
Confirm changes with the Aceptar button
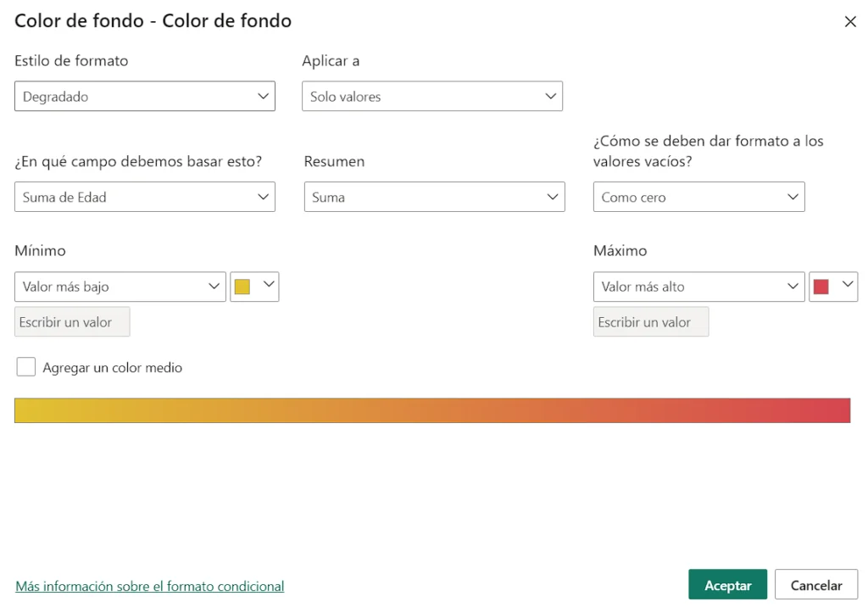click(x=727, y=584)
